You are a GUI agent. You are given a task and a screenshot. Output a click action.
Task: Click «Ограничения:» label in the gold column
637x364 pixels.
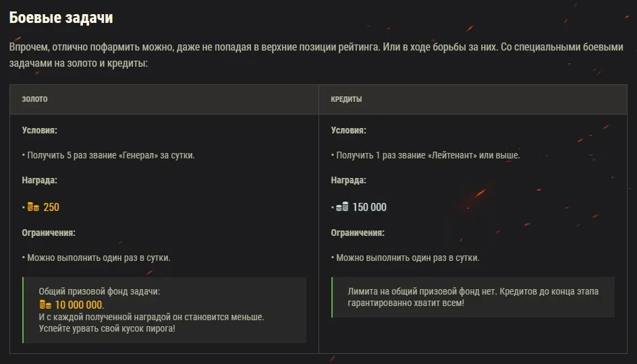tap(49, 233)
